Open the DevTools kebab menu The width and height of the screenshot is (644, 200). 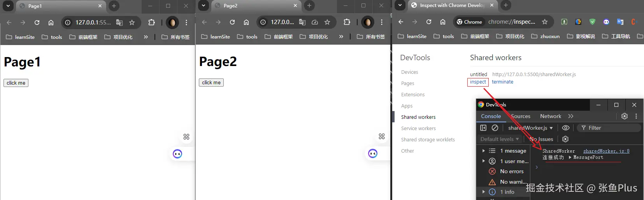(x=636, y=116)
